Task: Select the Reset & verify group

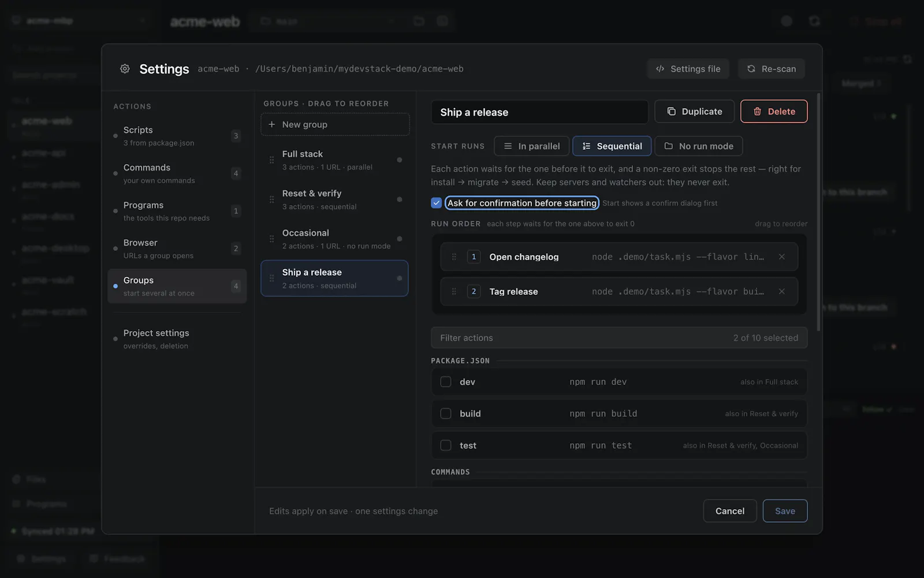Action: [335, 199]
